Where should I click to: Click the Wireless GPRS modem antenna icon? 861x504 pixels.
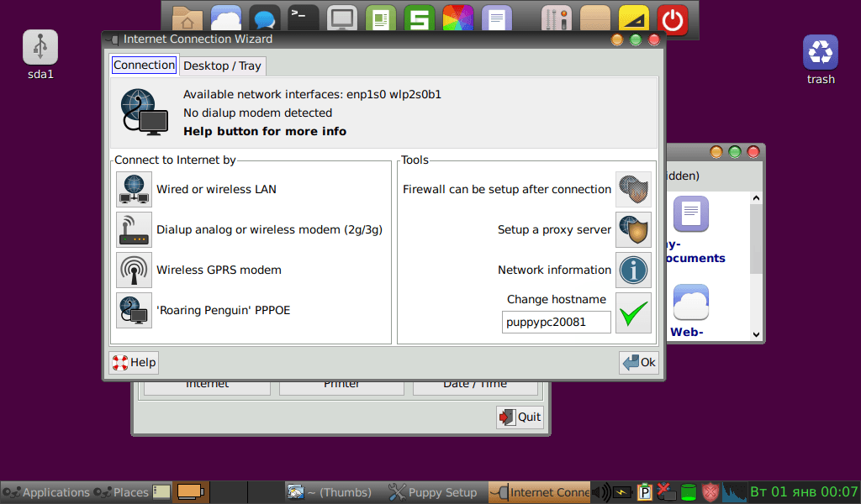click(x=134, y=270)
